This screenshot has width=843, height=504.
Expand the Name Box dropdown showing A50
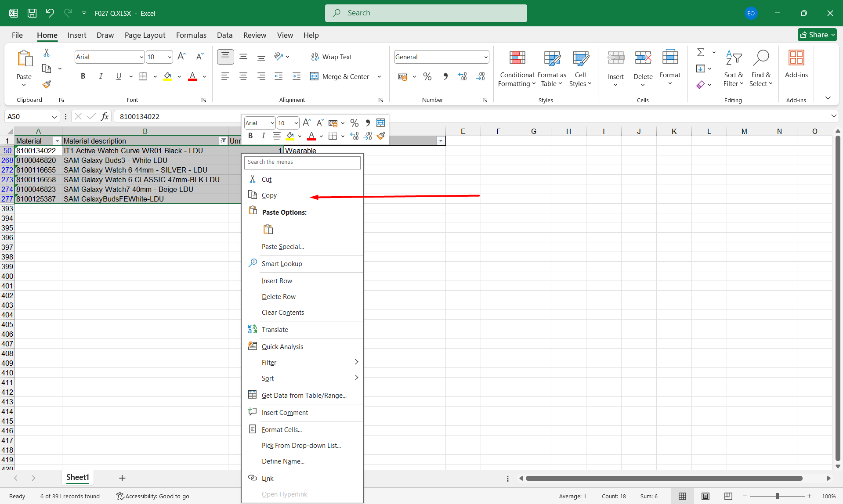(x=54, y=117)
